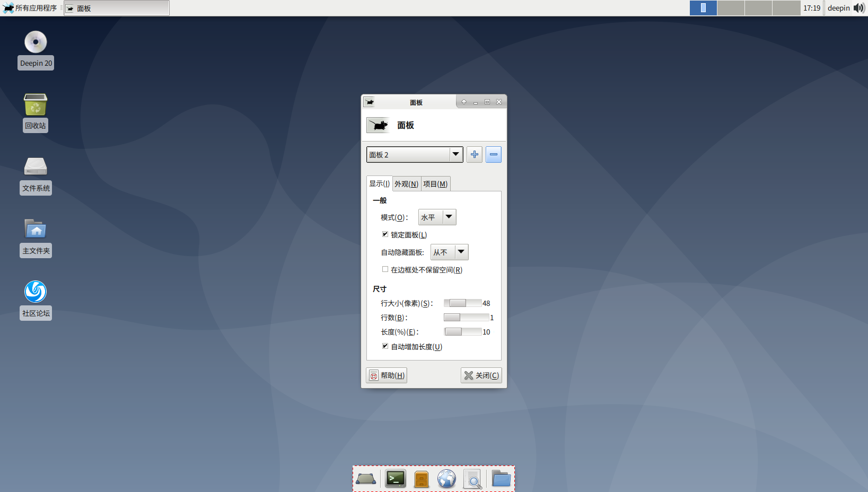Open the window menu icon in the 面板 title bar
Screen dimensions: 868x492
coord(369,102)
